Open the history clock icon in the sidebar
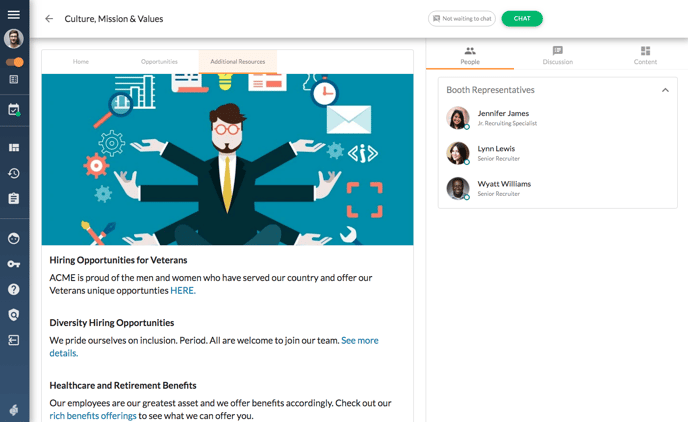Screen dimensions: 688x422 (x=14, y=173)
